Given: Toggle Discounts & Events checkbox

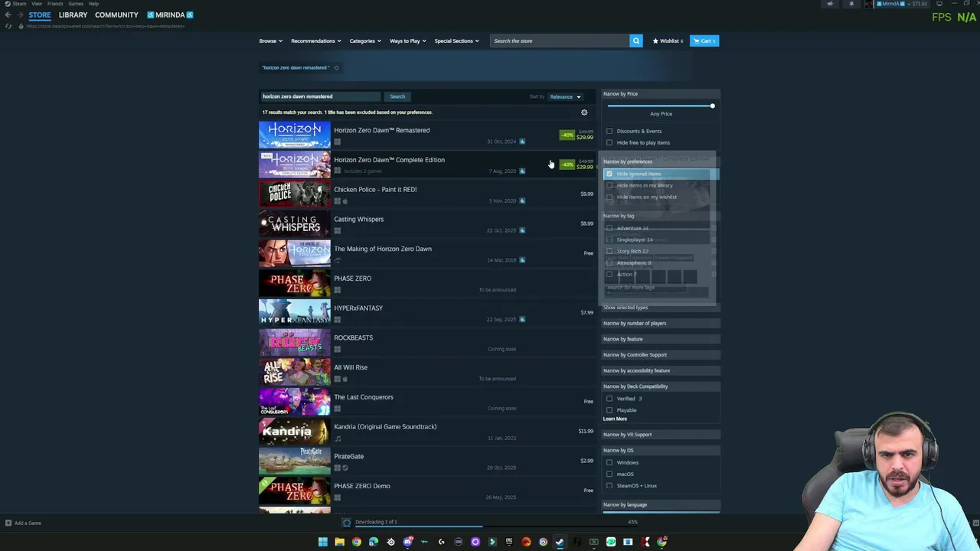Looking at the screenshot, I should click(609, 131).
